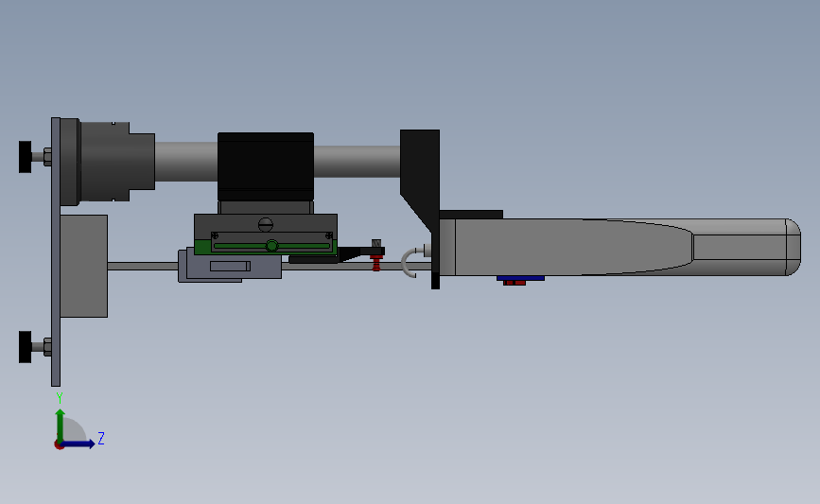Select the red screw near the black arm

tap(376, 263)
